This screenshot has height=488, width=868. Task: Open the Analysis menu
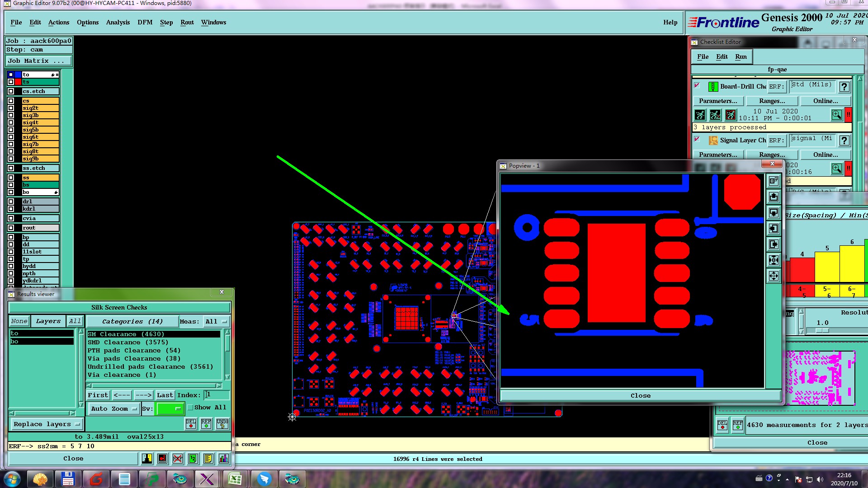[118, 22]
